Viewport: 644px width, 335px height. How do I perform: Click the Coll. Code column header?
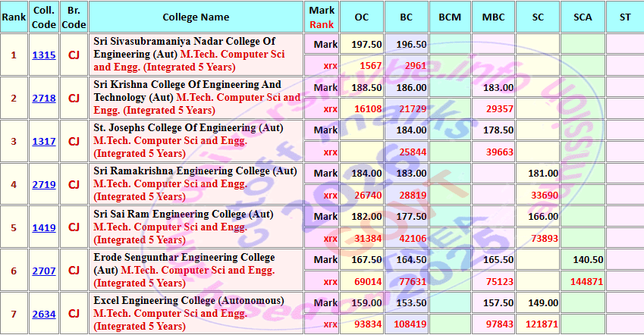44,17
